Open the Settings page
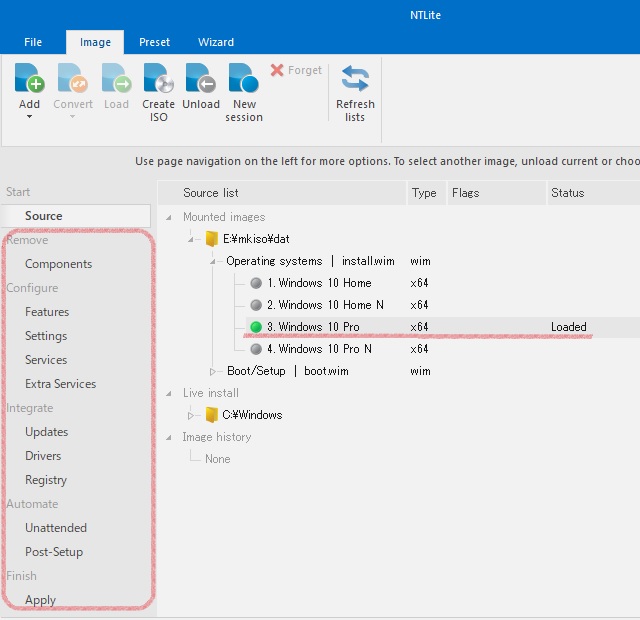This screenshot has width=640, height=620. click(46, 336)
